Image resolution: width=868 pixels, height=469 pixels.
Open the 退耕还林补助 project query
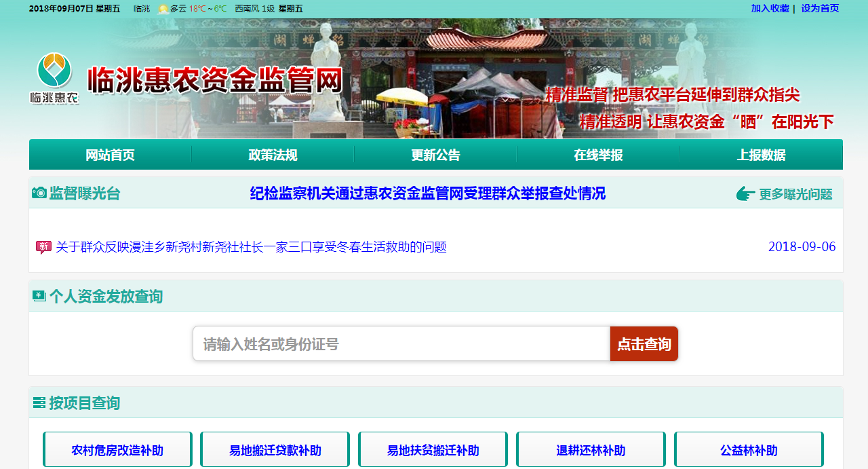590,449
